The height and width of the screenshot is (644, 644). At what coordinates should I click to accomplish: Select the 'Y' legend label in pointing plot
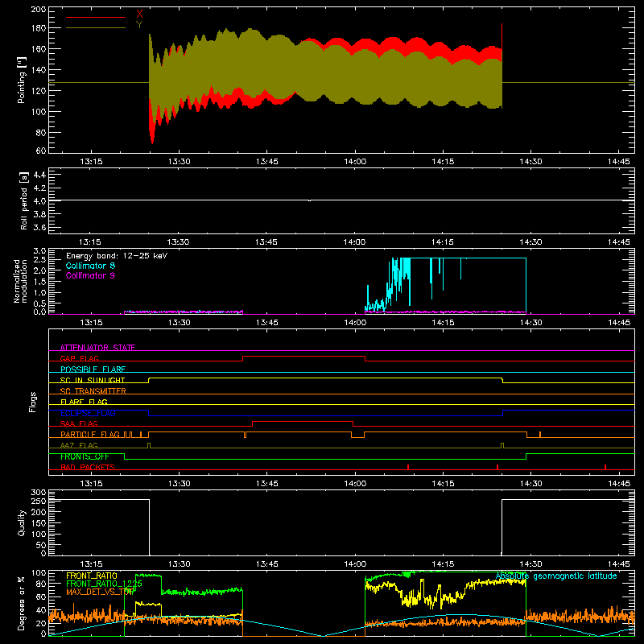[x=139, y=25]
